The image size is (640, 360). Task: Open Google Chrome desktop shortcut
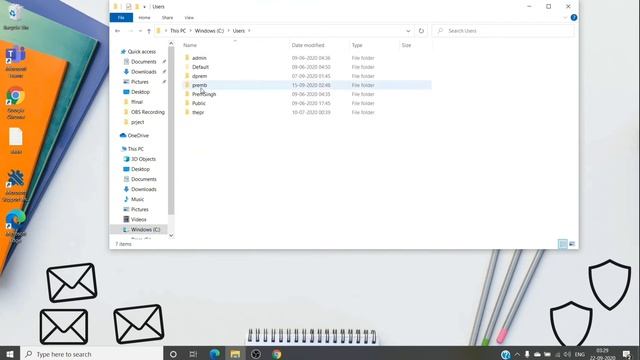[16, 103]
